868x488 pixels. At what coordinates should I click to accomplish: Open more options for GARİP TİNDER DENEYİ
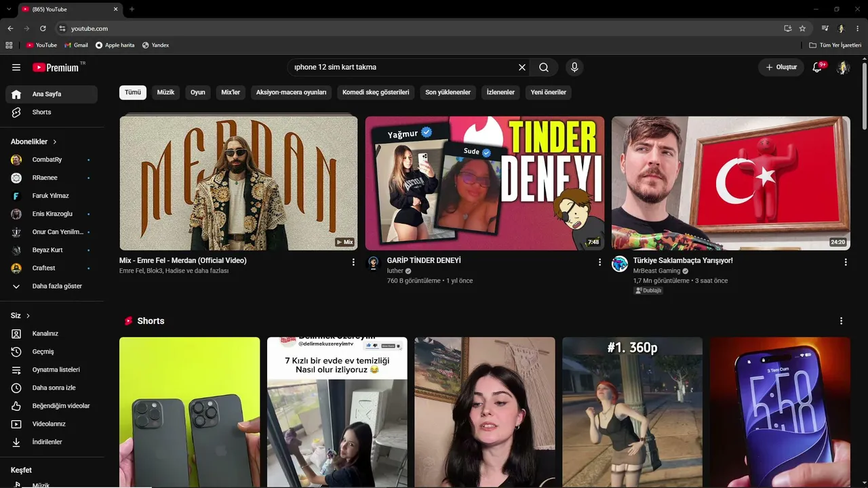pyautogui.click(x=599, y=262)
